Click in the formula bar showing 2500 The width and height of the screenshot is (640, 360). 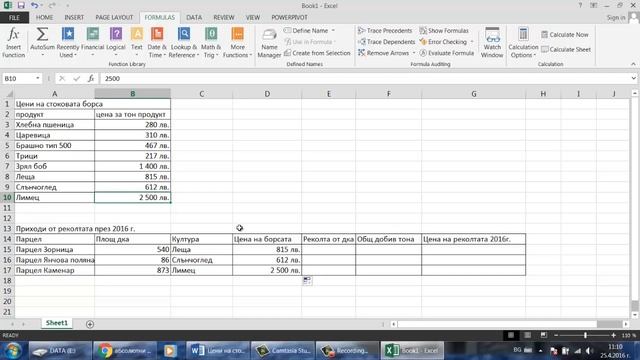(x=363, y=78)
